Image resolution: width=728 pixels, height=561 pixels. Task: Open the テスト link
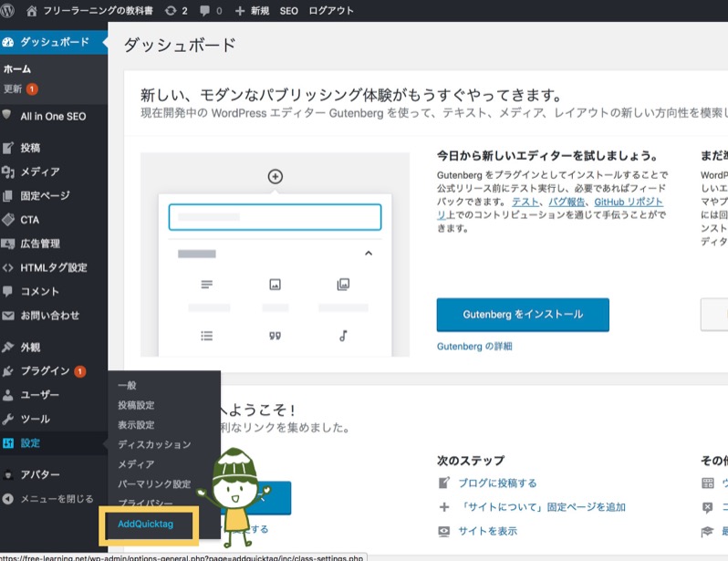[x=525, y=202]
